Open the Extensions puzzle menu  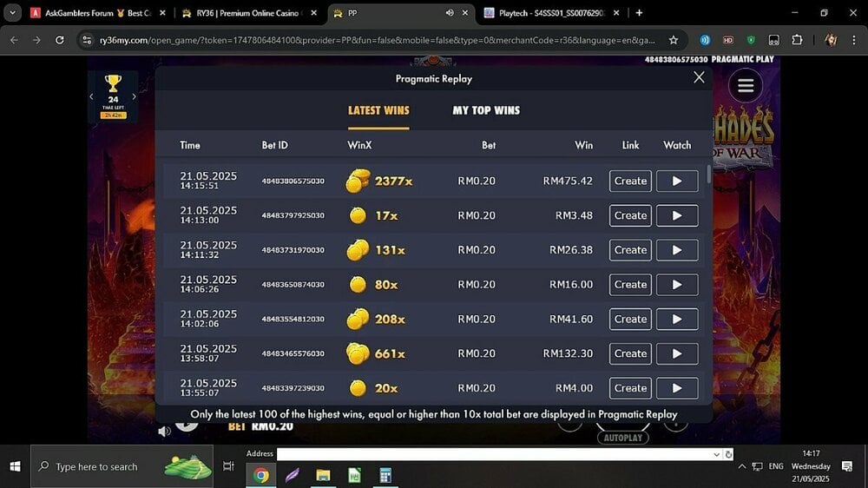tap(797, 40)
